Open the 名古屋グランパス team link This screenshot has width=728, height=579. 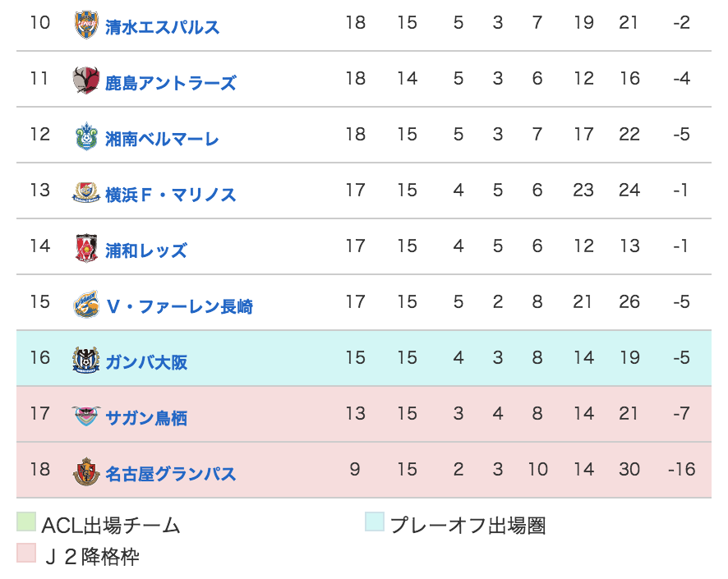pyautogui.click(x=170, y=474)
